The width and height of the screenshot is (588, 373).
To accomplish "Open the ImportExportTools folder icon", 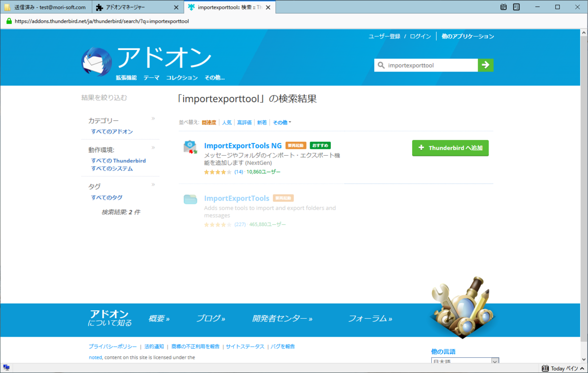I will (190, 199).
